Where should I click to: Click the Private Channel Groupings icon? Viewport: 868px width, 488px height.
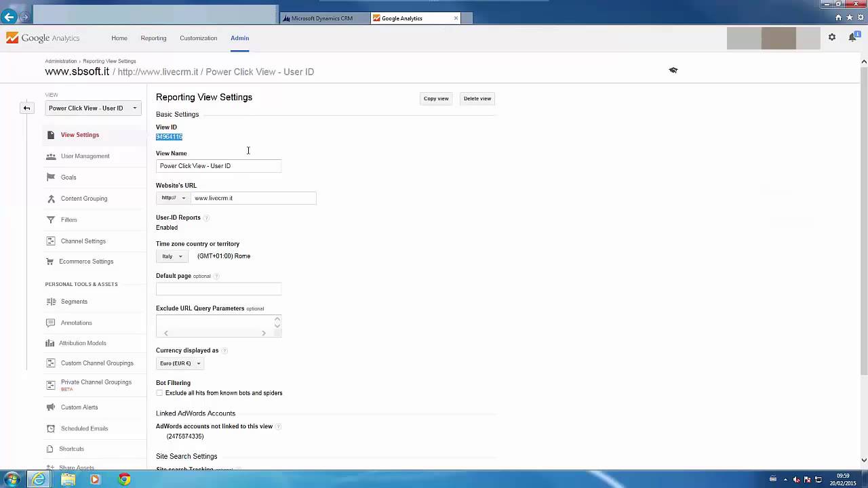pos(51,385)
